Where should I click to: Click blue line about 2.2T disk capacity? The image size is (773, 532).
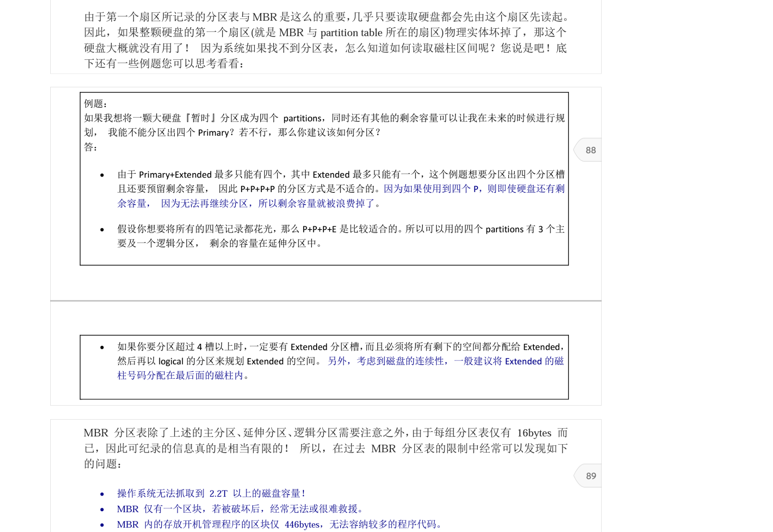coord(211,494)
